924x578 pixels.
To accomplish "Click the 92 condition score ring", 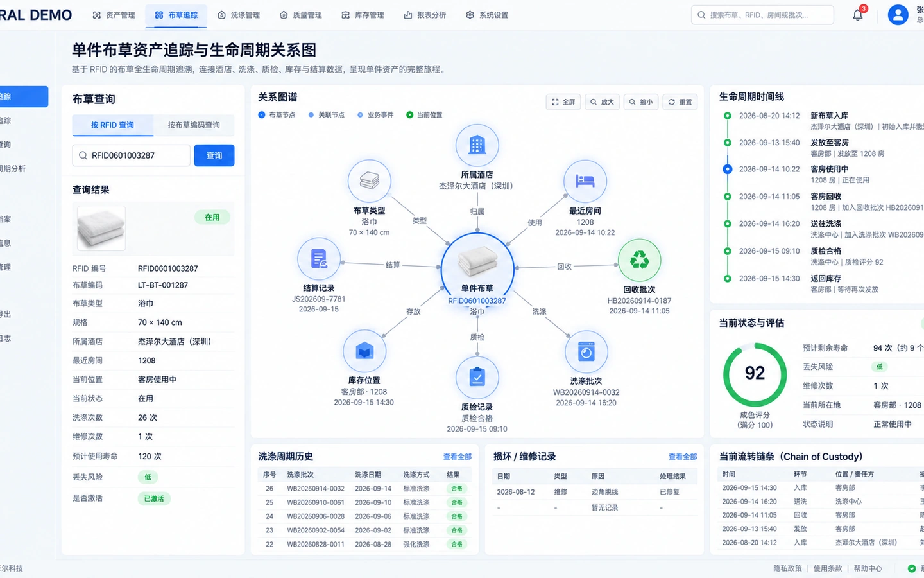I will [755, 374].
